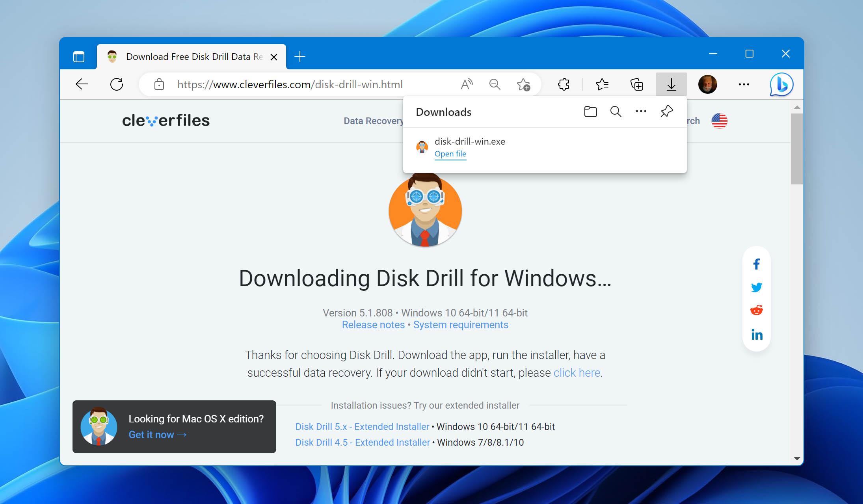Open the Extensions puzzle icon
This screenshot has width=863, height=504.
(564, 84)
